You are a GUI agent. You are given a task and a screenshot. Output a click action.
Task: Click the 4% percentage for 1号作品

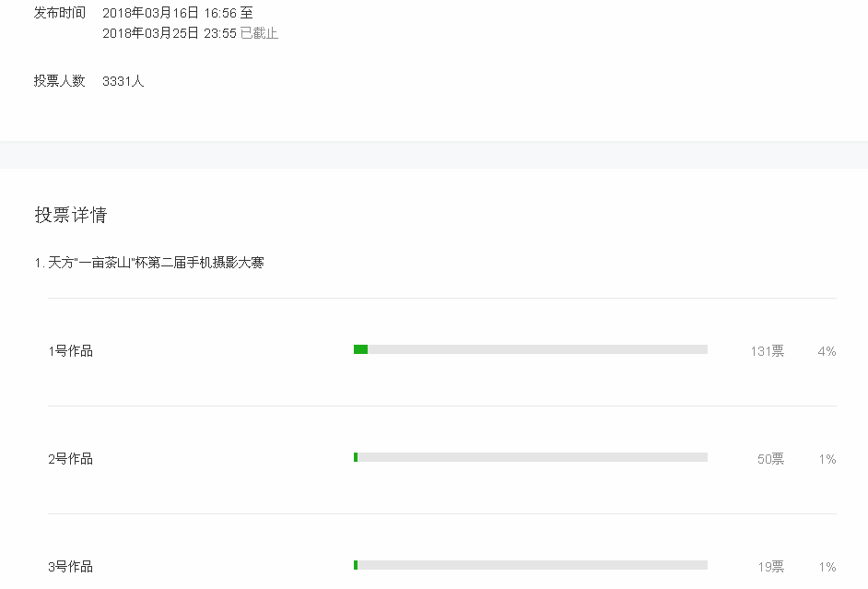(827, 351)
